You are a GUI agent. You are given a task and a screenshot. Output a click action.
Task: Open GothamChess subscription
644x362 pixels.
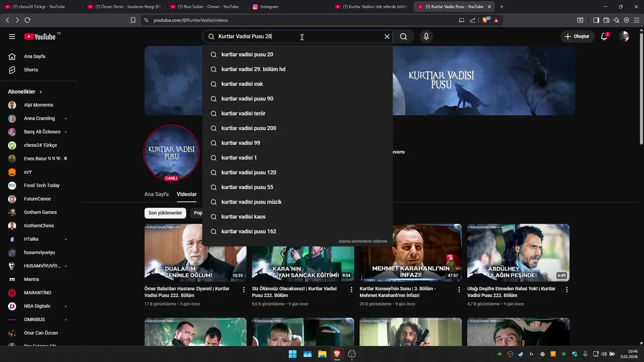[39, 226]
